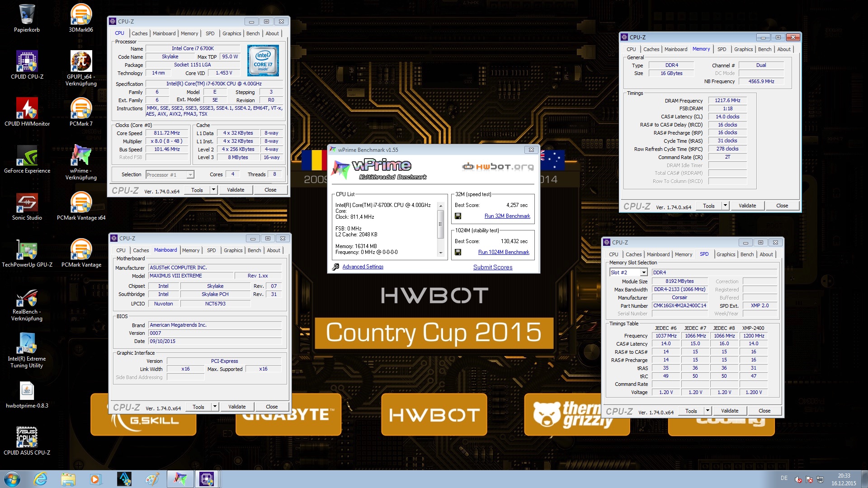Launch TechPowerUp GPU-Z desktop icon
Image resolution: width=868 pixels, height=488 pixels.
click(x=27, y=253)
